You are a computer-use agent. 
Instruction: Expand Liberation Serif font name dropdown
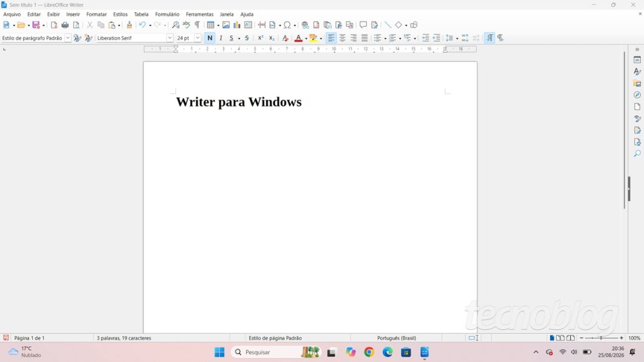pos(170,38)
